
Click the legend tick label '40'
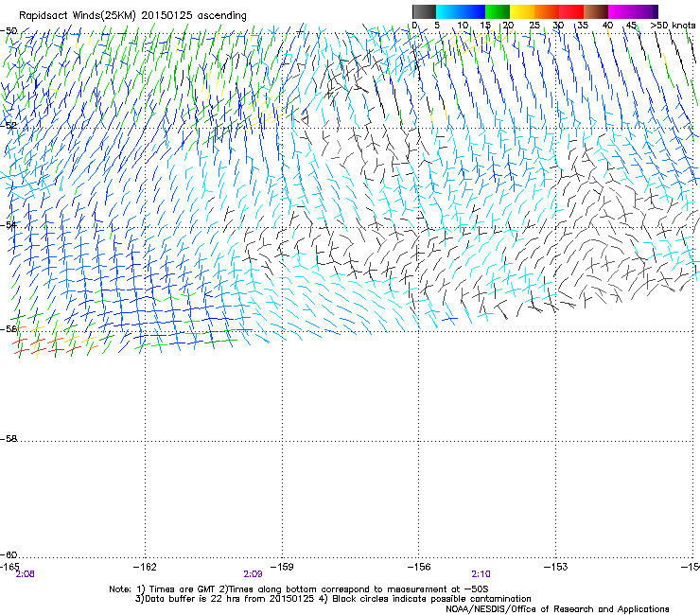[607, 26]
